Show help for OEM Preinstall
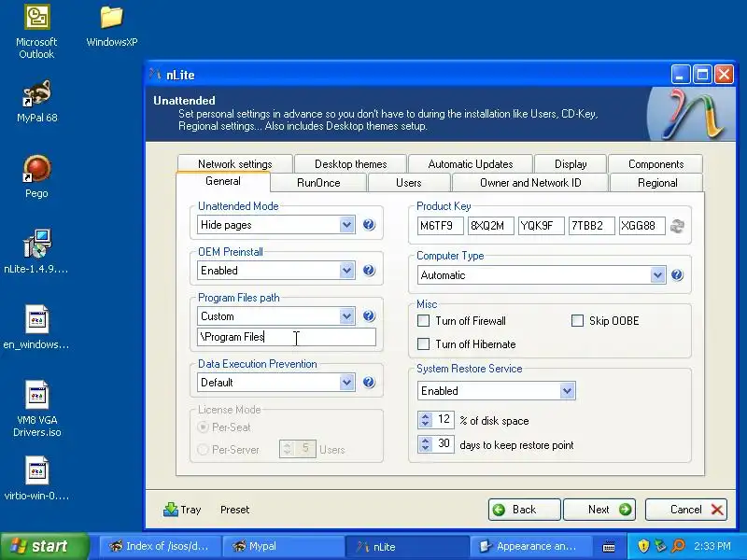 [369, 270]
